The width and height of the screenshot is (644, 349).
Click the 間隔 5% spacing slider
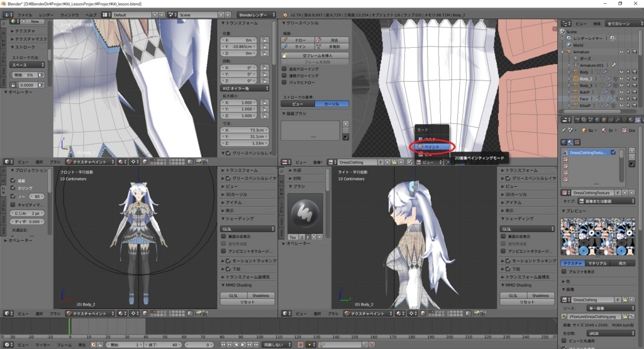pos(25,75)
